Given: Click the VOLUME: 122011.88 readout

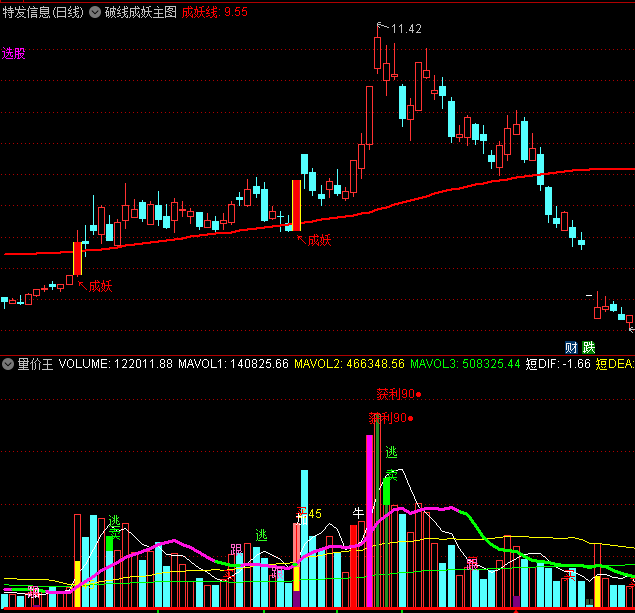Looking at the screenshot, I should 115,364.
